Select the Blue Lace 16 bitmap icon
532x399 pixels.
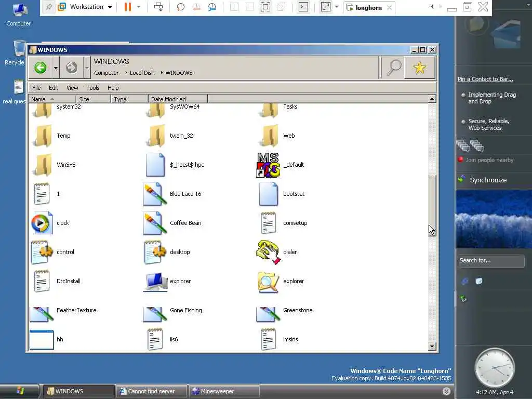click(155, 194)
